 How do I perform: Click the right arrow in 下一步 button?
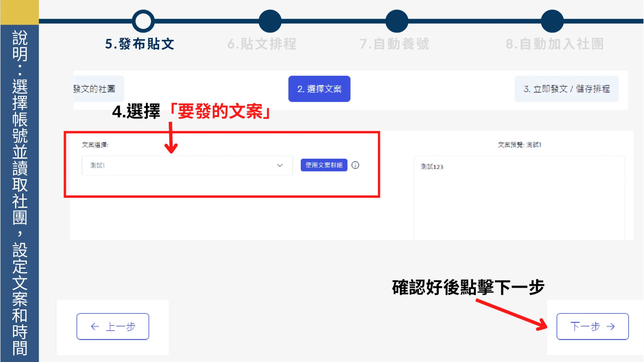[x=610, y=326]
